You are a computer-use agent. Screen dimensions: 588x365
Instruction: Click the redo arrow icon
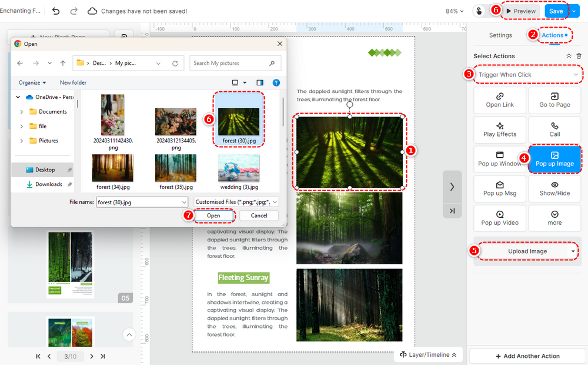74,11
